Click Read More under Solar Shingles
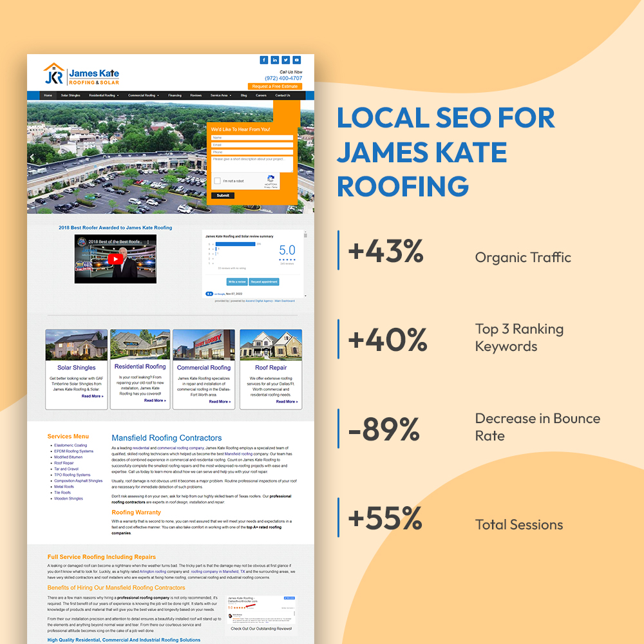The width and height of the screenshot is (644, 644). click(92, 396)
